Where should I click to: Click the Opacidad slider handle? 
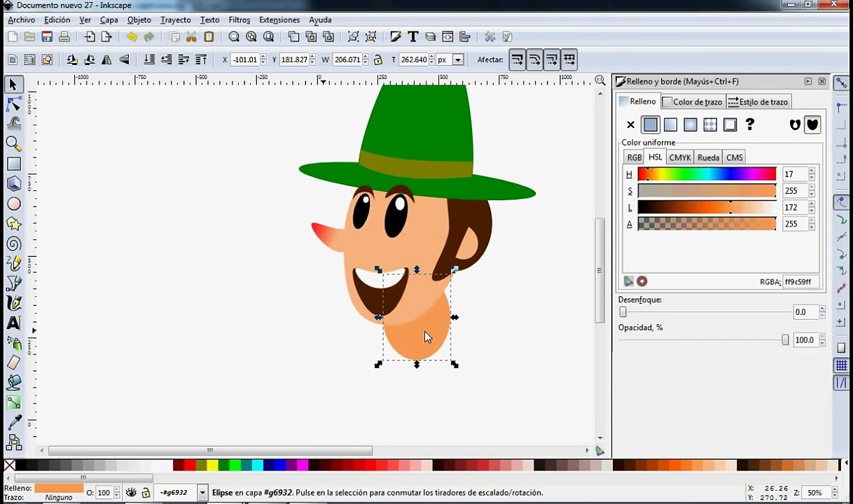click(x=785, y=340)
